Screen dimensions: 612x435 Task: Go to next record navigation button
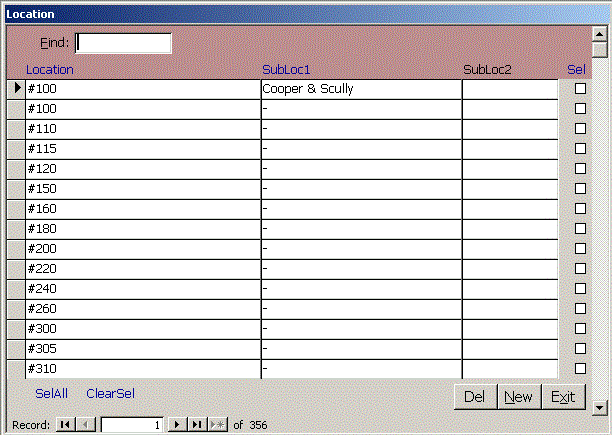(x=178, y=425)
